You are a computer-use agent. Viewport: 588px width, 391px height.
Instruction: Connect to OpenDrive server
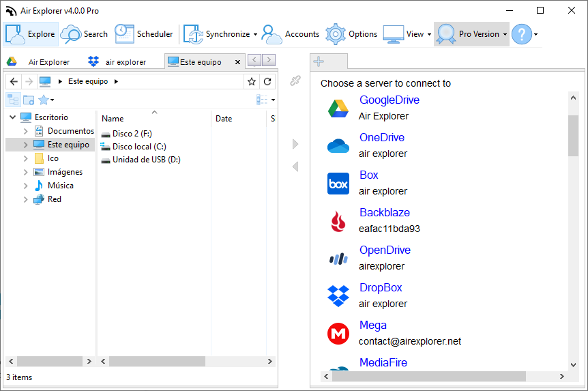coord(385,250)
